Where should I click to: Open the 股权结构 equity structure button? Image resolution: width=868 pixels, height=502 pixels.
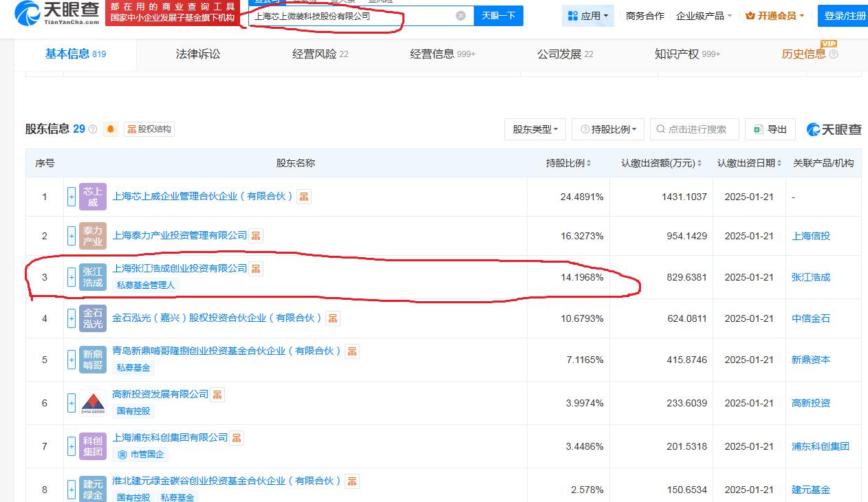click(x=149, y=129)
